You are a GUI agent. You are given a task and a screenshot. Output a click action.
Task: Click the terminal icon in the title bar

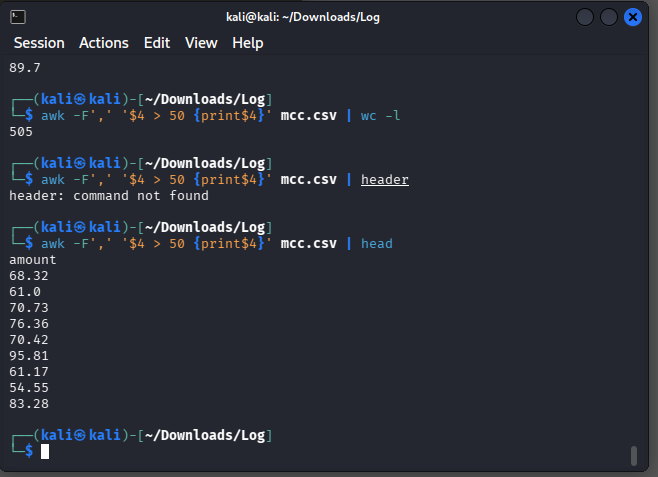[18, 17]
